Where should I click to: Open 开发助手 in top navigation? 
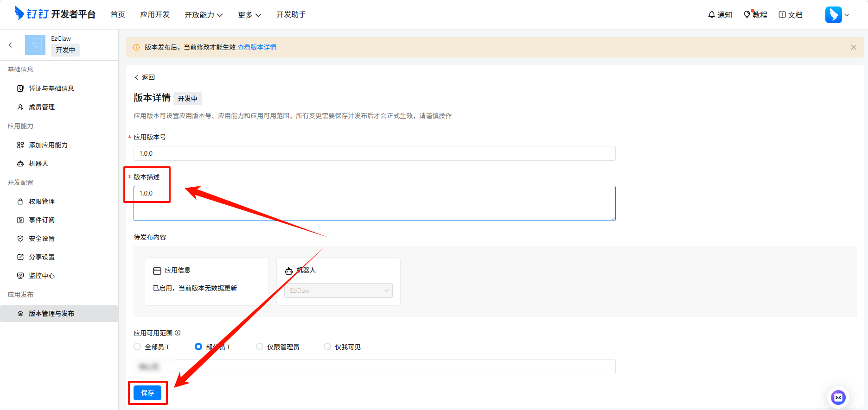291,15
